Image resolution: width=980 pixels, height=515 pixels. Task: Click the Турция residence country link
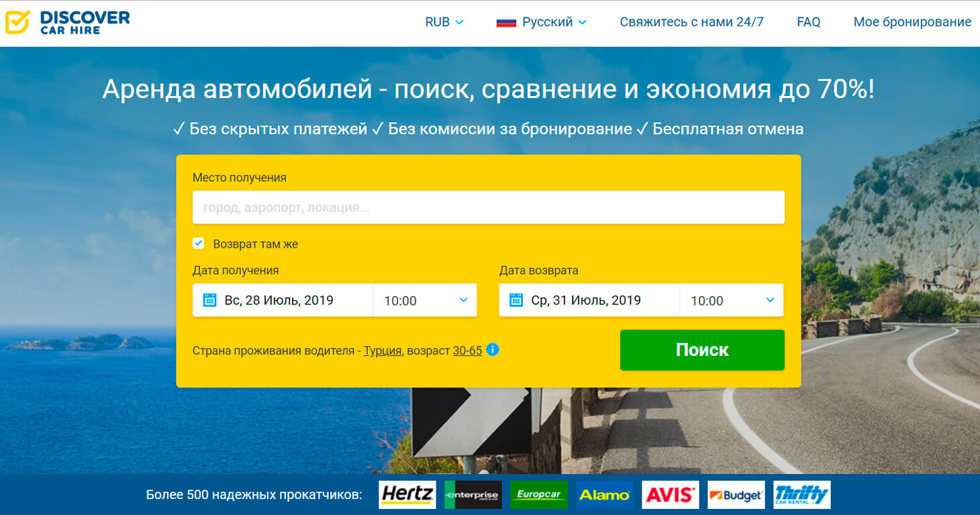point(380,350)
